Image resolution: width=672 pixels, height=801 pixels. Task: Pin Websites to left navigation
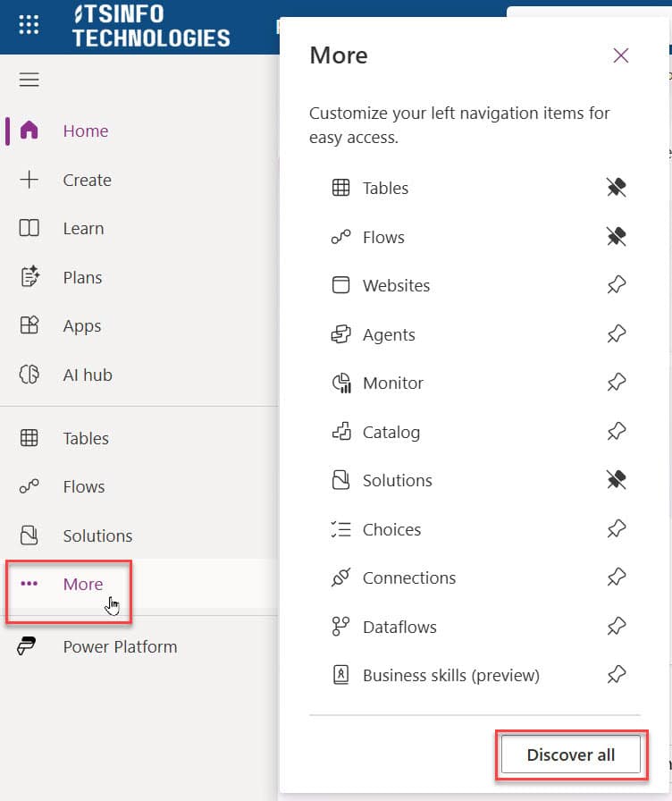pos(617,285)
